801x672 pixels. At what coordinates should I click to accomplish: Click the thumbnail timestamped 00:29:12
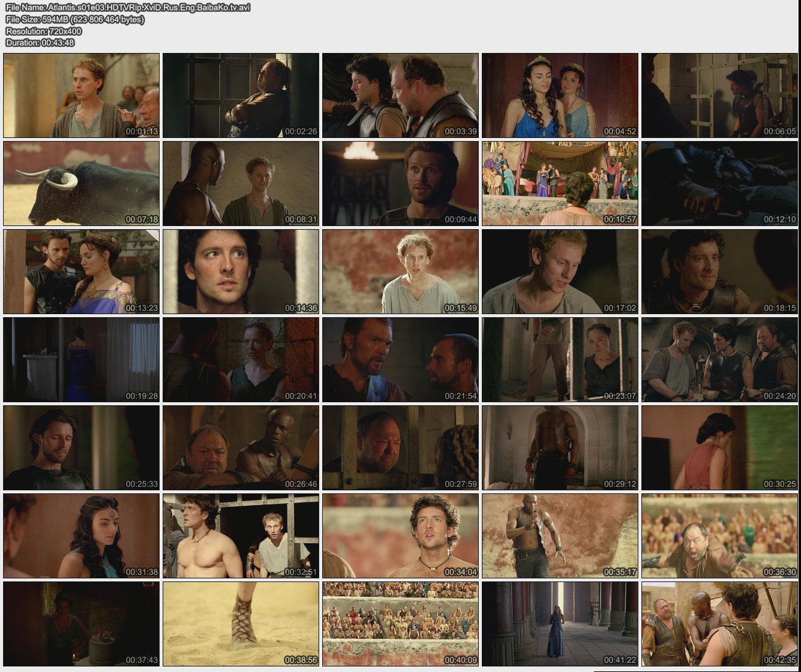[559, 448]
